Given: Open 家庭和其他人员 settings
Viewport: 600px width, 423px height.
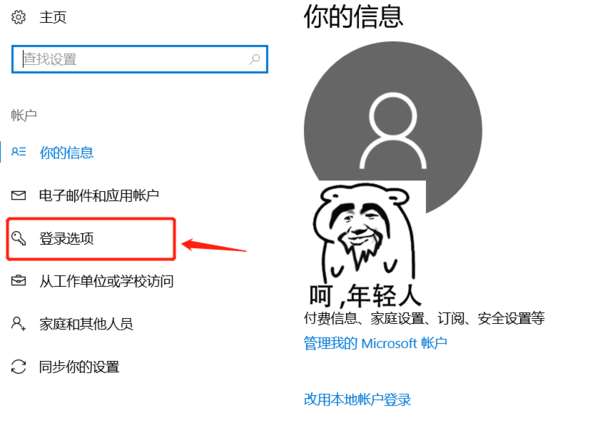Looking at the screenshot, I should pos(86,324).
